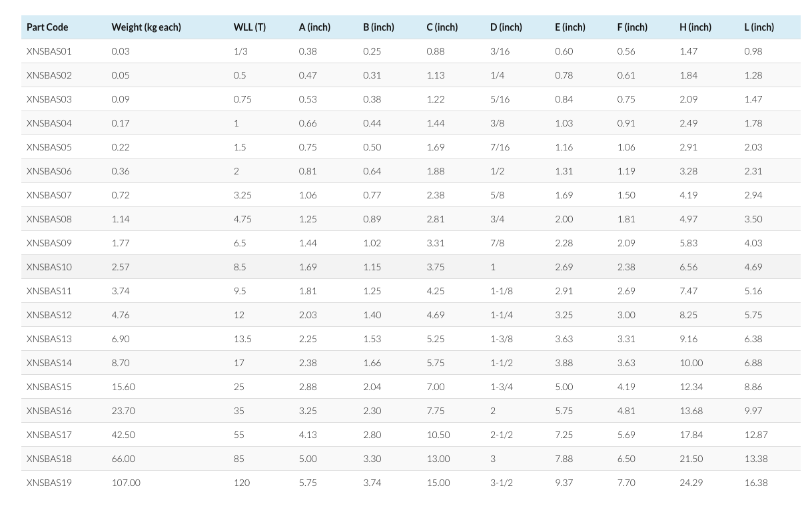
Task: Select the L (inch) column header
Action: click(759, 27)
